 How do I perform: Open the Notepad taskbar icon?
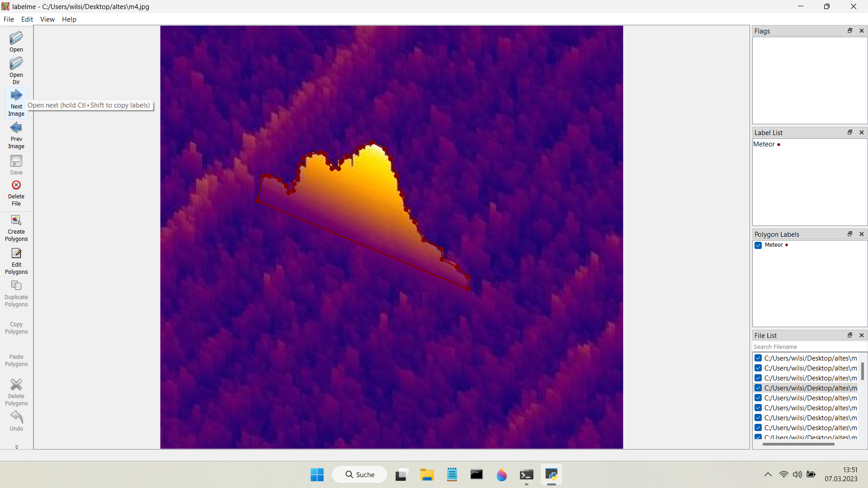452,474
